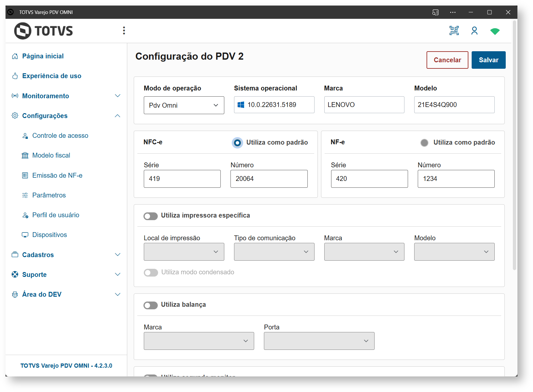The height and width of the screenshot is (392, 533).
Task: Click the Modelo fiscal bank icon
Action: (x=25, y=155)
